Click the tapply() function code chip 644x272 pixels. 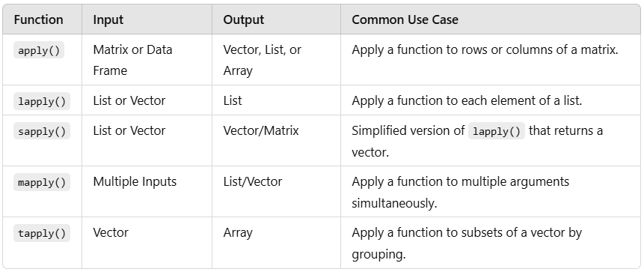point(42,233)
